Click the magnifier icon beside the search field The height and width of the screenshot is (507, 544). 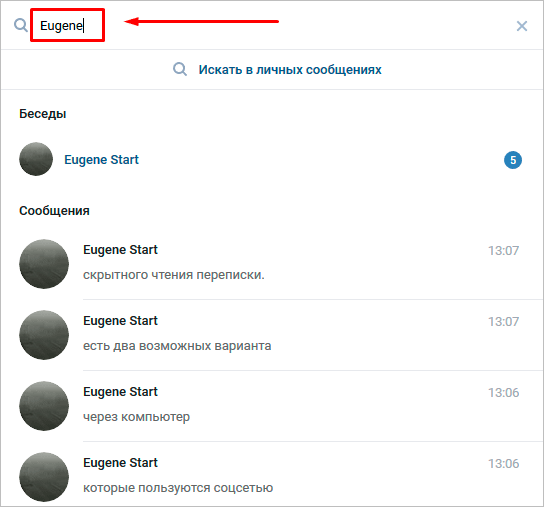[21, 25]
